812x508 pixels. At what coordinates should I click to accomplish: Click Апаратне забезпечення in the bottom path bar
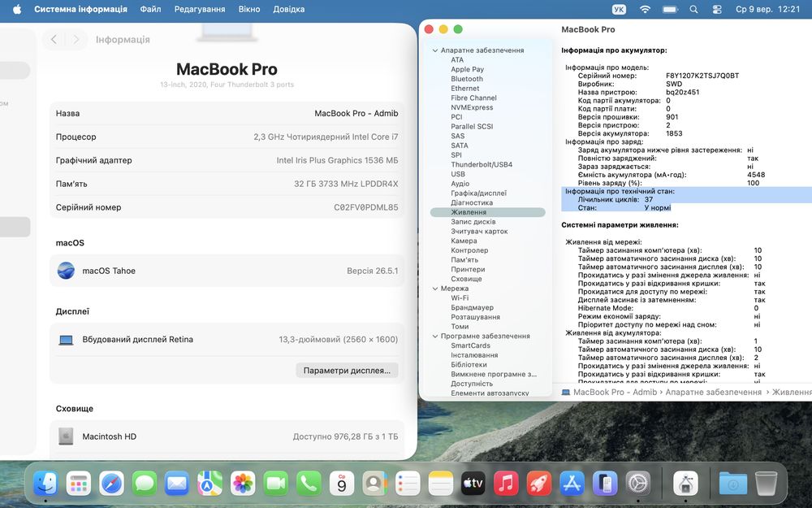[x=713, y=393]
